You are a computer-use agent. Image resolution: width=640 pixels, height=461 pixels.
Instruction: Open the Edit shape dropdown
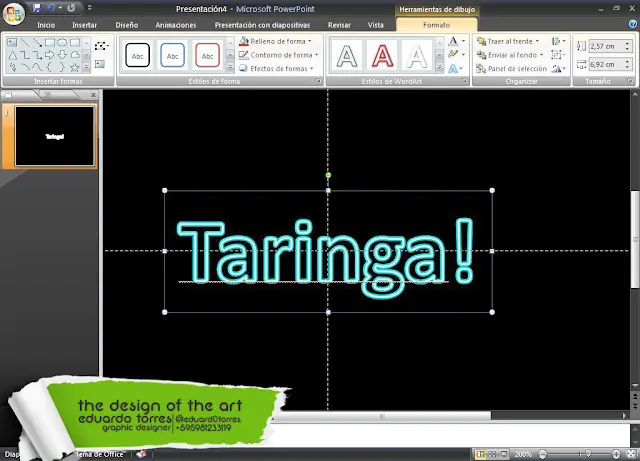pyautogui.click(x=102, y=46)
